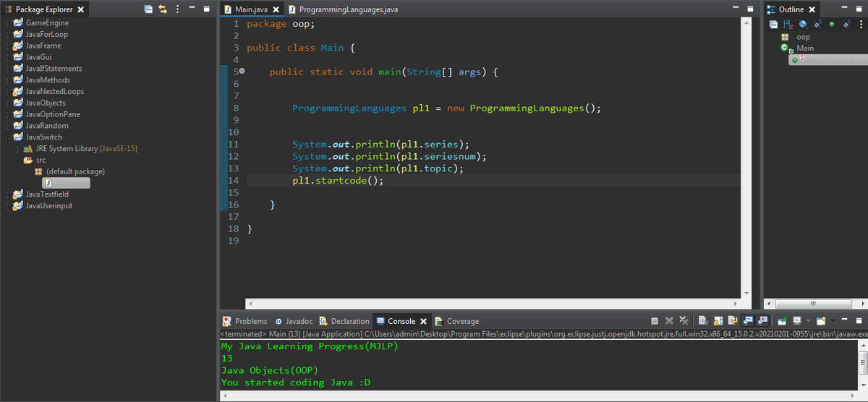Toggle Scroll Lock in Console

718,321
